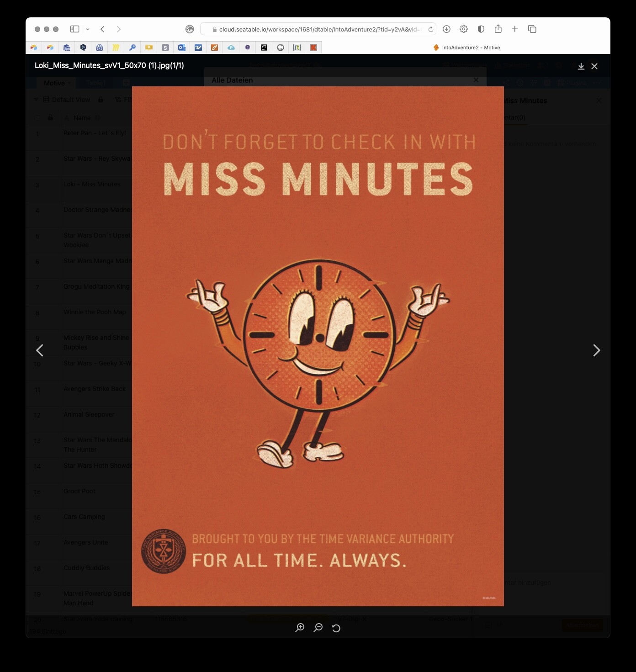Go to the next image with right arrow
636x672 pixels.
(x=596, y=350)
